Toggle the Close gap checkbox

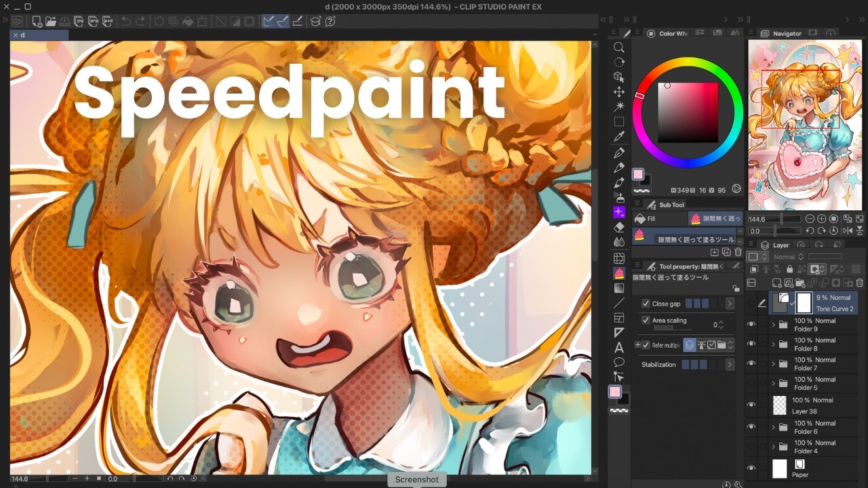click(x=646, y=304)
